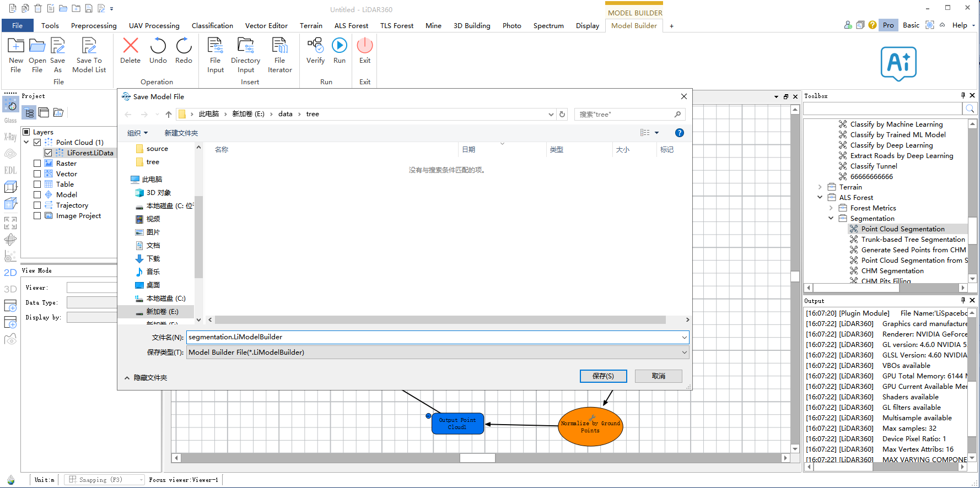Click the Redo icon

point(184,46)
